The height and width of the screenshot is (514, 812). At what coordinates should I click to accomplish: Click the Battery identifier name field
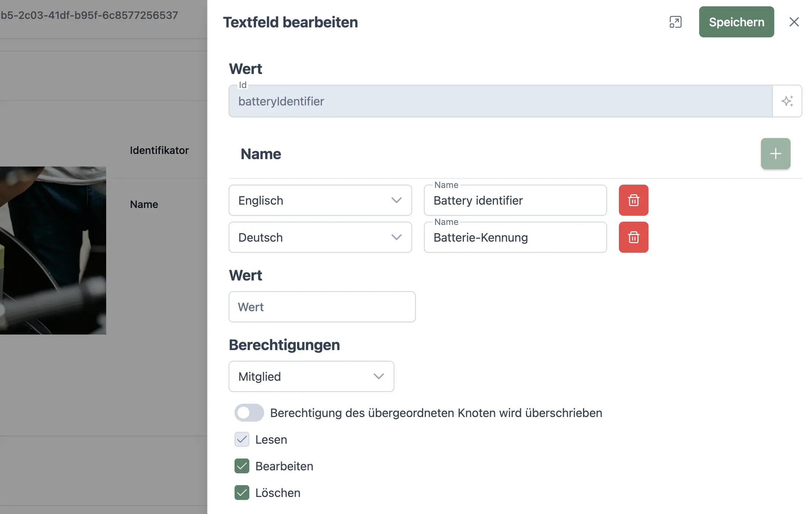(x=515, y=200)
